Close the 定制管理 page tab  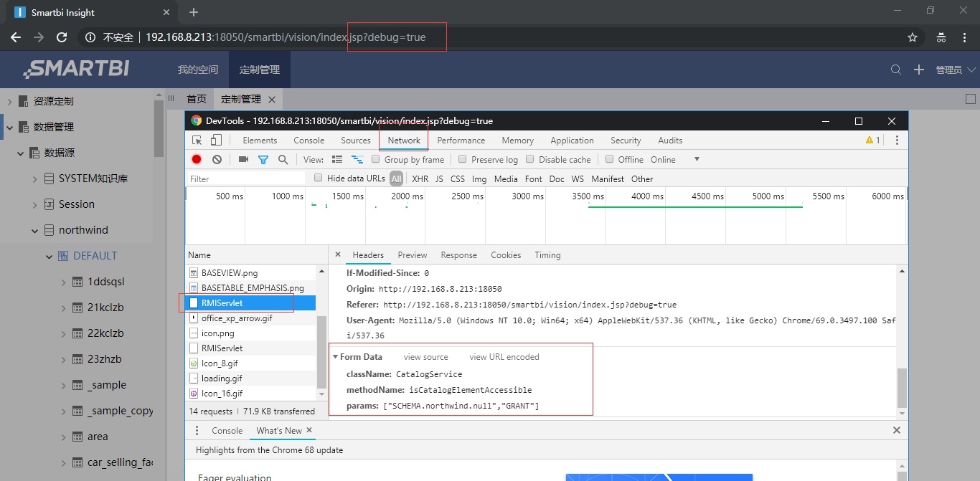[x=272, y=100]
